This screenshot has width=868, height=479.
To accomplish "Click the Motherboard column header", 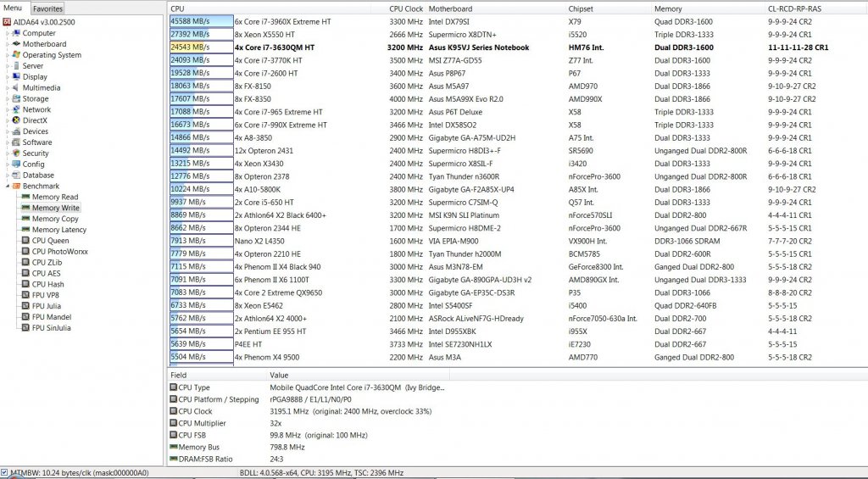I will click(450, 8).
